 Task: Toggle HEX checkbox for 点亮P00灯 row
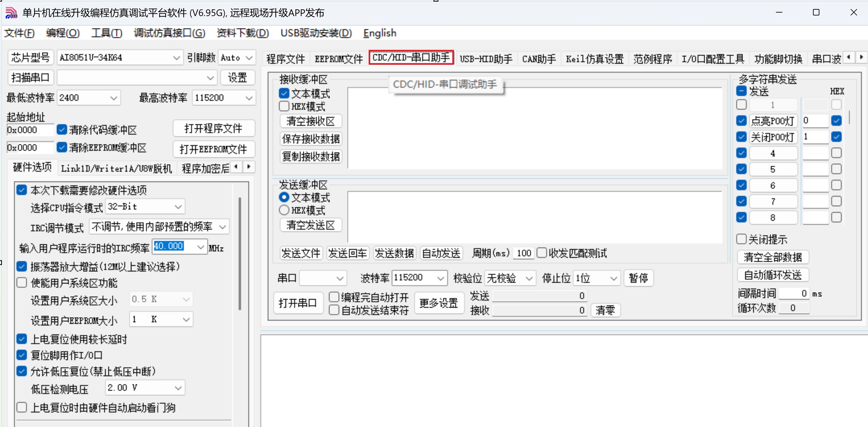point(836,121)
